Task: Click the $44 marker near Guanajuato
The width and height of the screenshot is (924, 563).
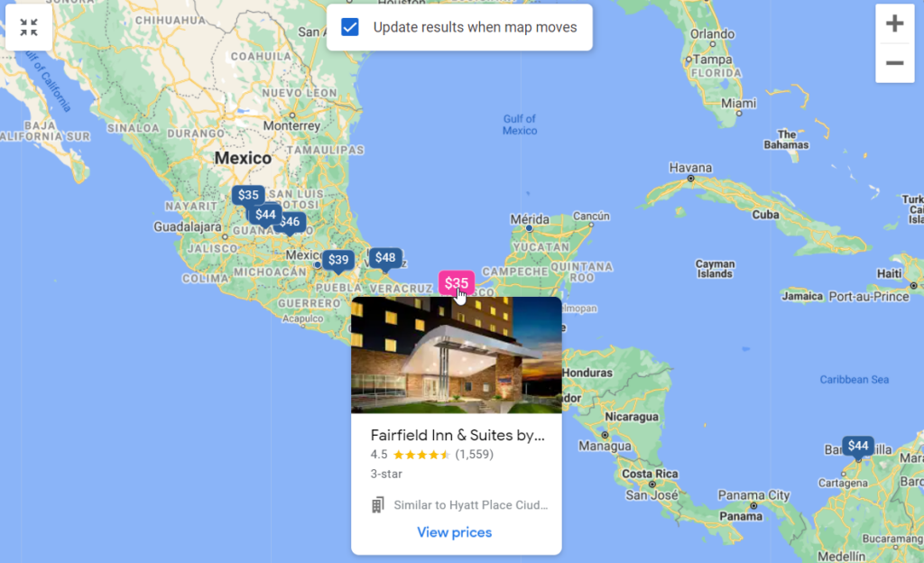Action: tap(265, 215)
